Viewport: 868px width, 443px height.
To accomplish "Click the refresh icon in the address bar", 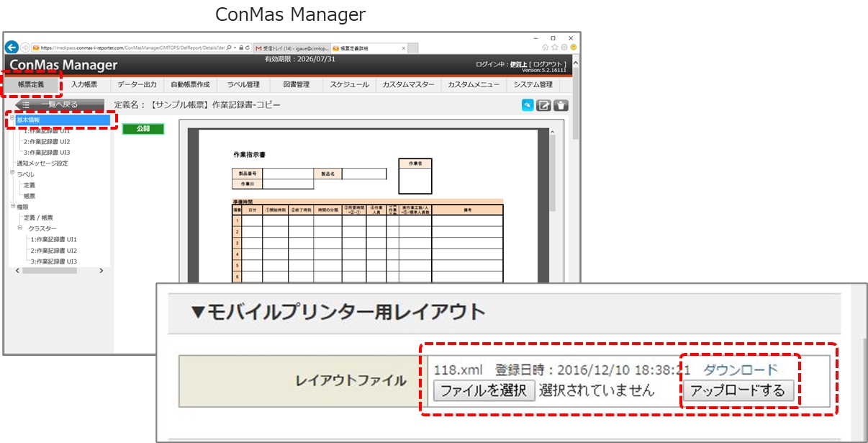I will 248,48.
